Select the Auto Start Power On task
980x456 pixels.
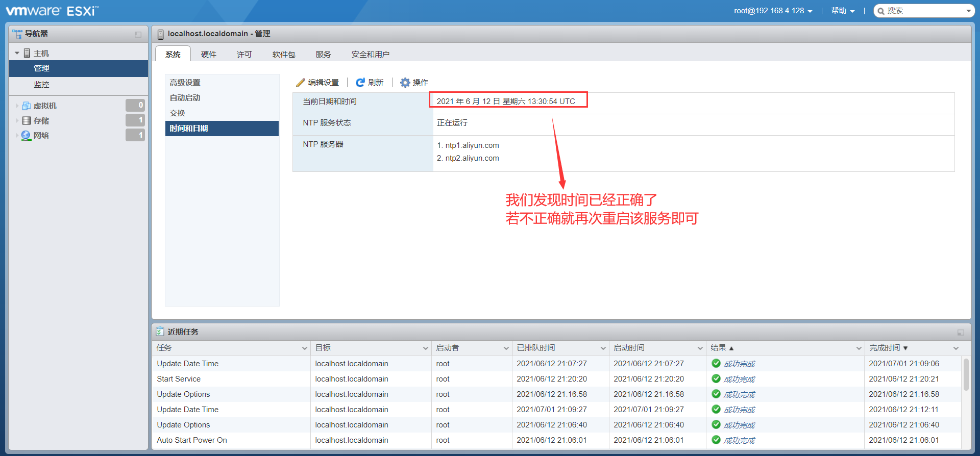pyautogui.click(x=557, y=440)
